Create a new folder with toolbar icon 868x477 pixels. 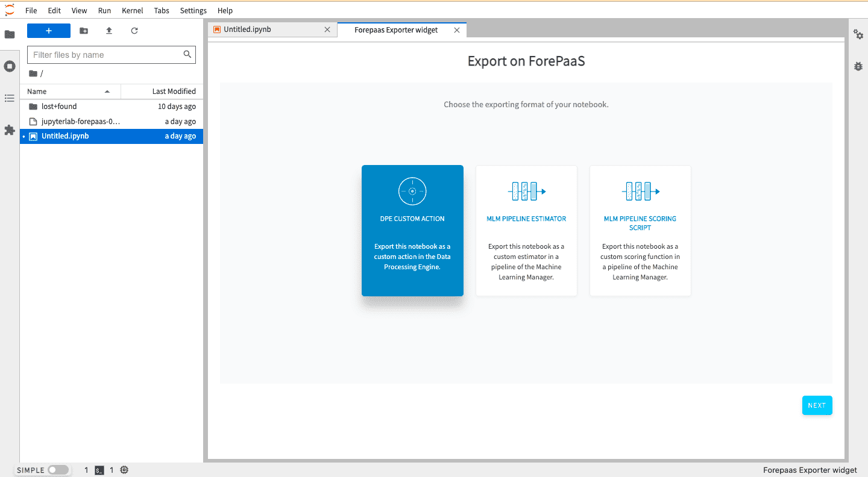pos(84,31)
